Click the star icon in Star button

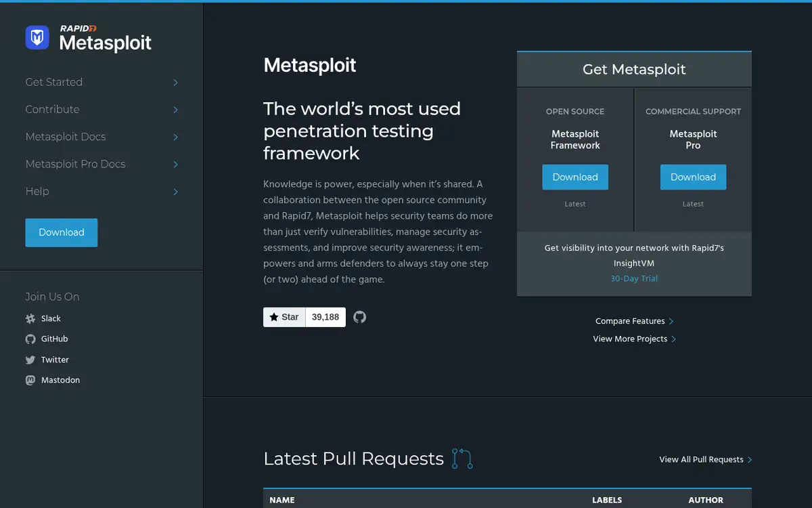(274, 317)
